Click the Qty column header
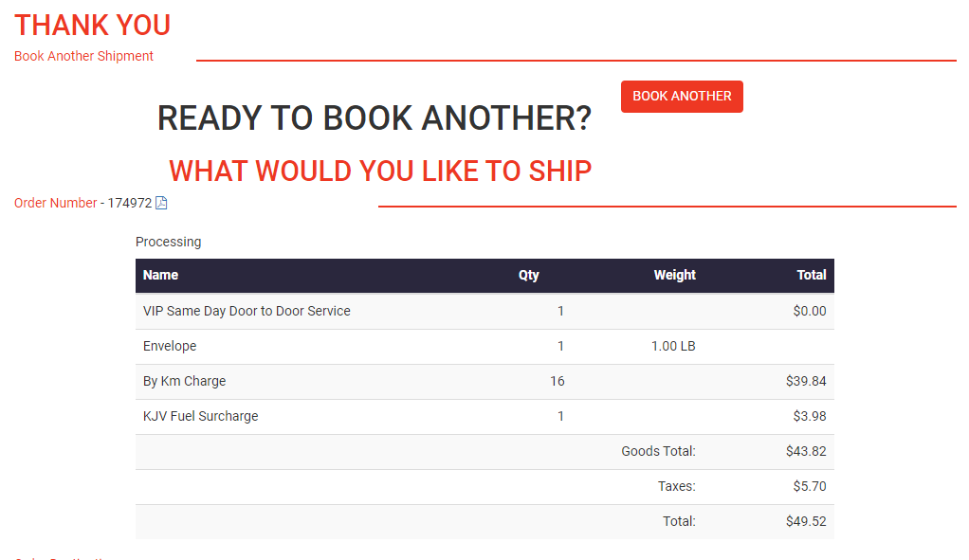 (x=528, y=275)
